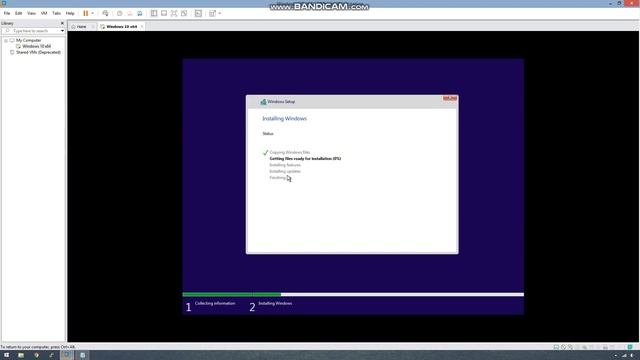Switch to the Home tab
The image size is (640, 360).
click(81, 27)
